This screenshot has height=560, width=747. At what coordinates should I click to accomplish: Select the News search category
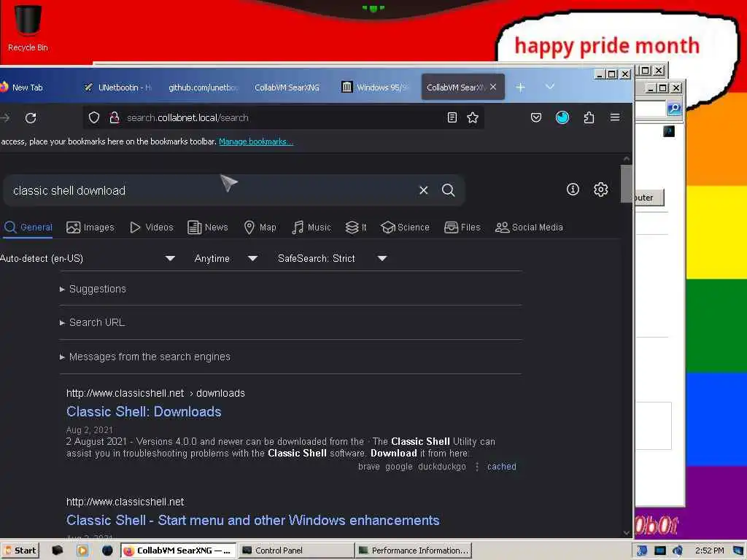coord(208,227)
